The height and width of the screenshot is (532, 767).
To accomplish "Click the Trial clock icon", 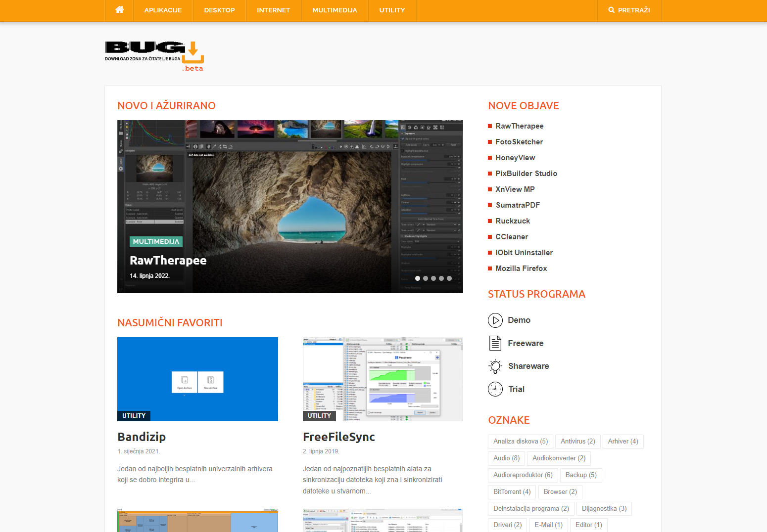I will 495,389.
